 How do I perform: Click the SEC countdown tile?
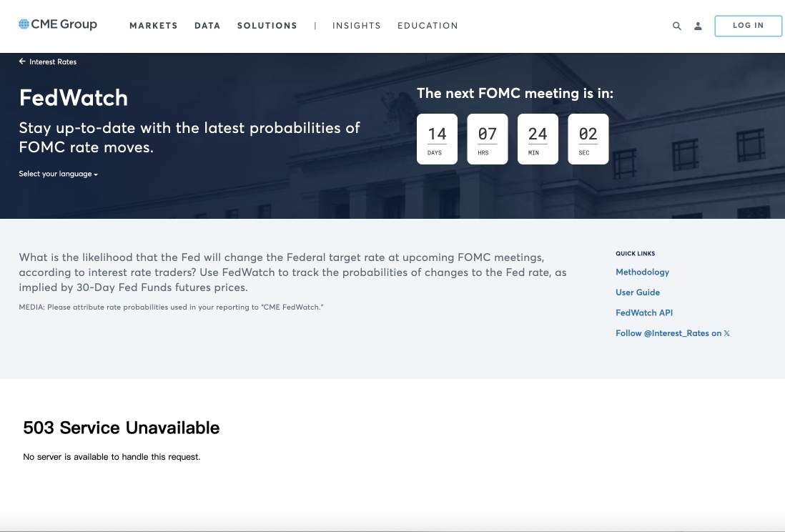click(588, 139)
